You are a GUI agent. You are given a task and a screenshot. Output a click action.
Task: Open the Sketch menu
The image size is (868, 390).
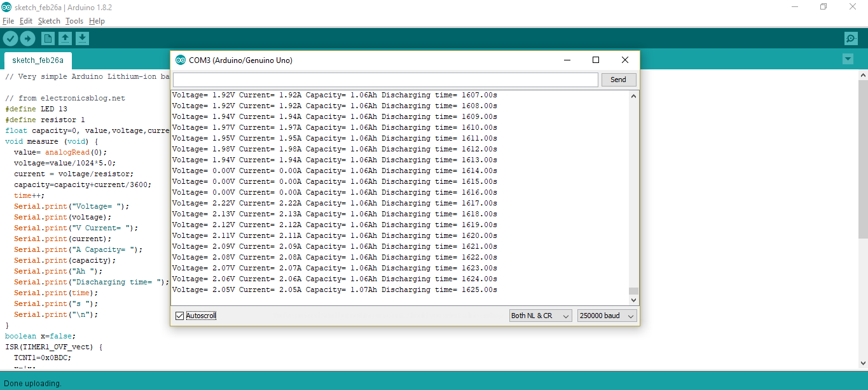(x=49, y=21)
